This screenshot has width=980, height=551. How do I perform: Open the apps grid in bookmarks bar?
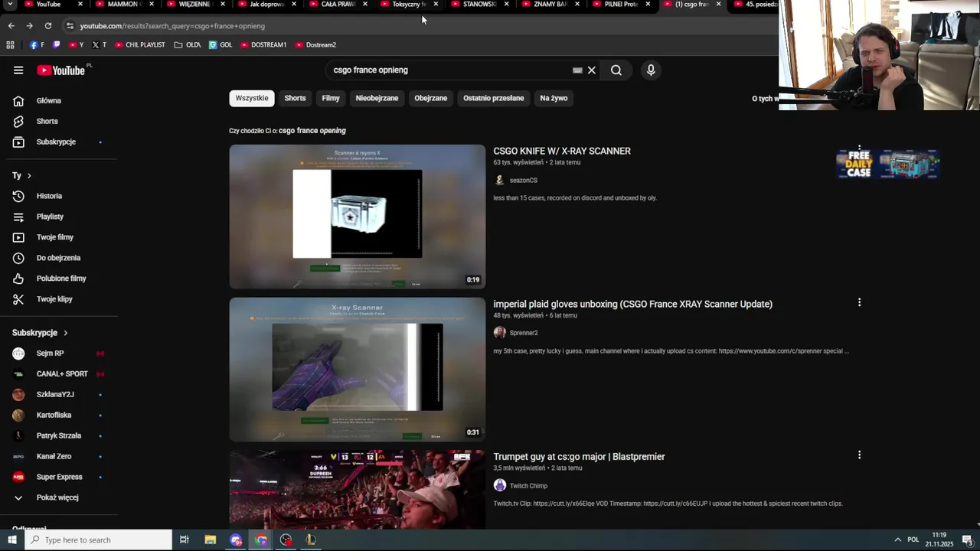(10, 45)
